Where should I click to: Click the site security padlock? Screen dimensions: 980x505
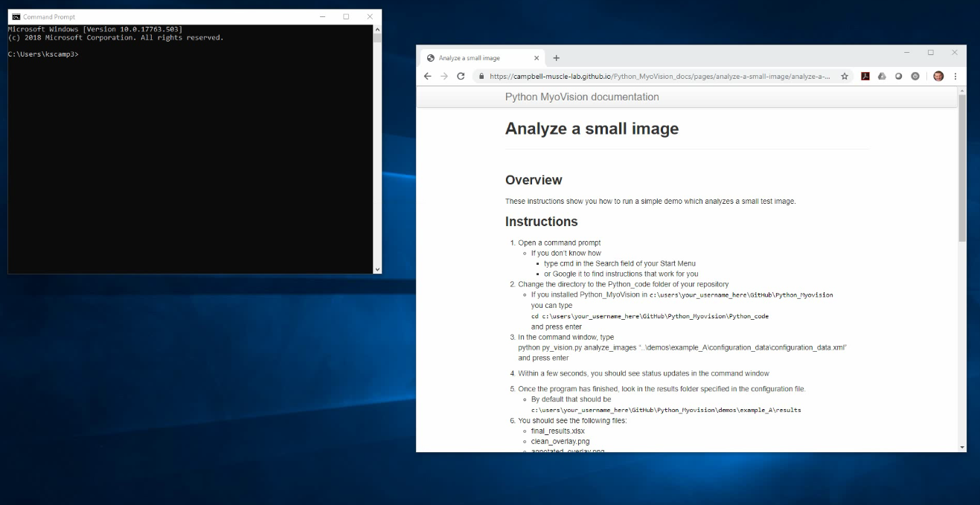coord(482,76)
